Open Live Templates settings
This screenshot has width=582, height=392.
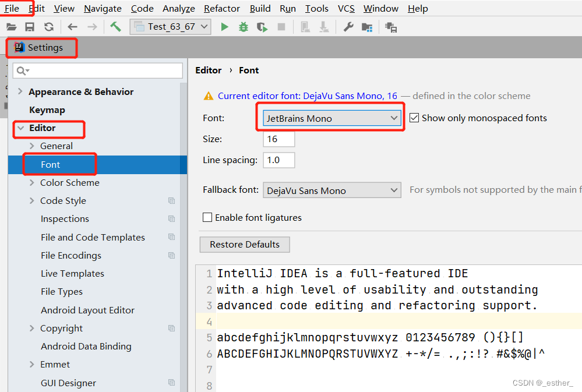click(72, 274)
